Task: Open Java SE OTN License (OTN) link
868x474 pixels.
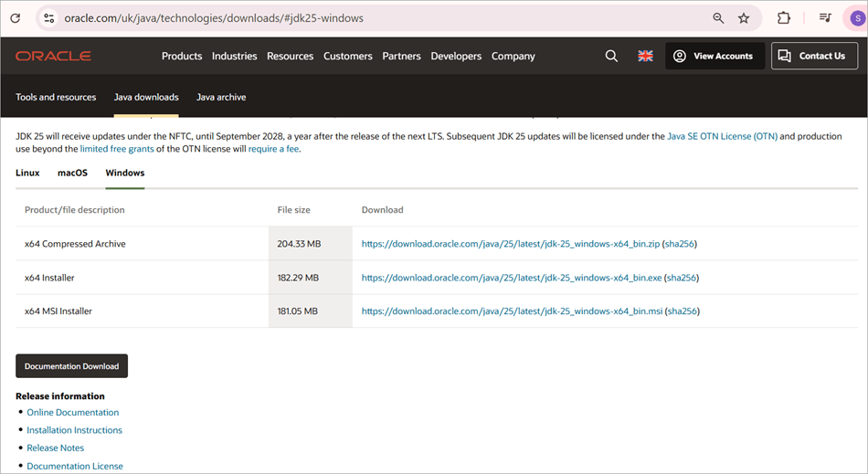Action: pyautogui.click(x=722, y=136)
